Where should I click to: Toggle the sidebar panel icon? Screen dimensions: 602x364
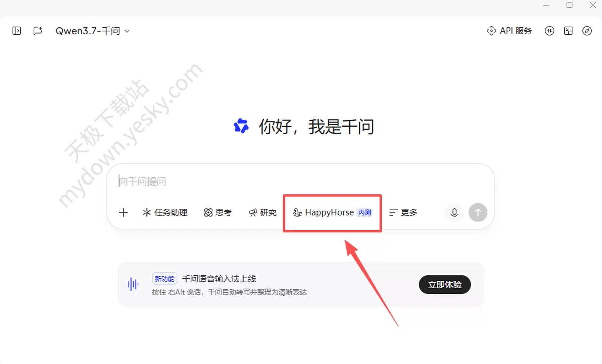[17, 31]
